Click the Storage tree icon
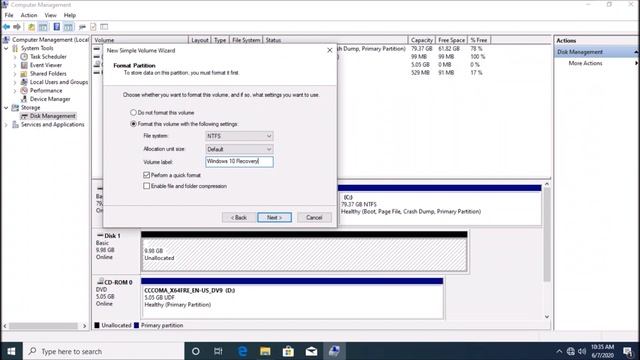 tap(15, 108)
